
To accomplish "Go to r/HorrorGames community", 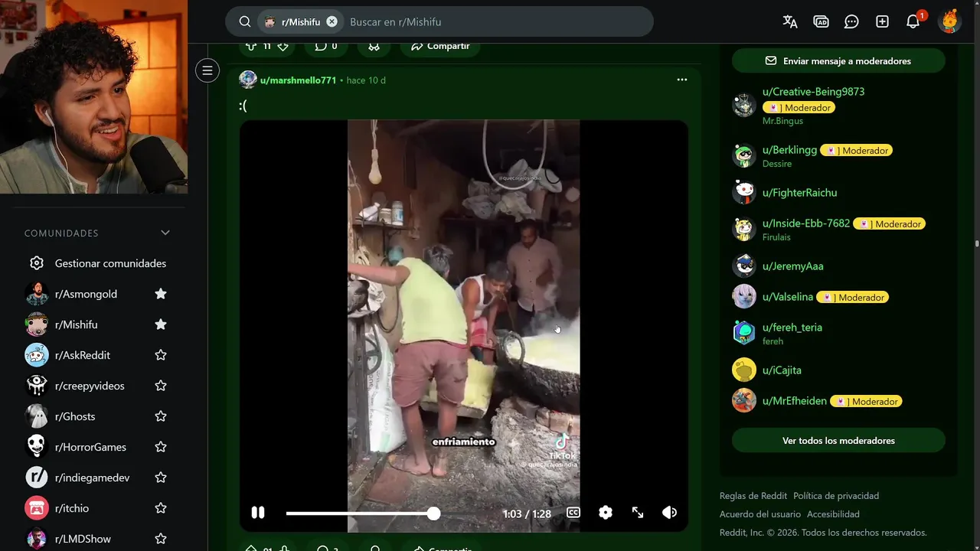I will (90, 447).
